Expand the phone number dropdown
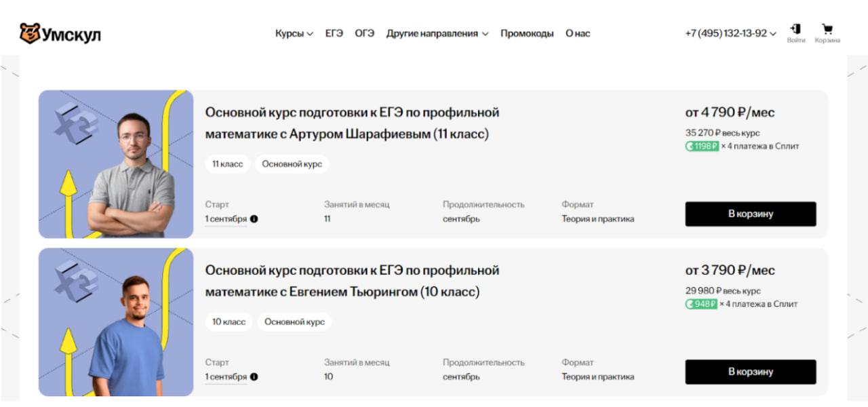 [x=730, y=33]
